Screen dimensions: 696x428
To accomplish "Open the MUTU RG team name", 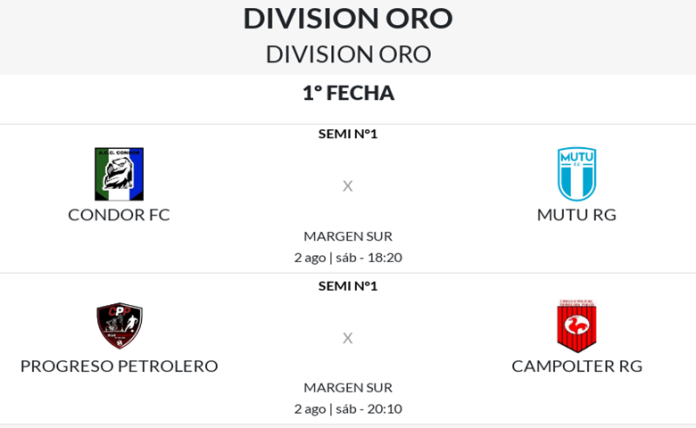I will [576, 214].
